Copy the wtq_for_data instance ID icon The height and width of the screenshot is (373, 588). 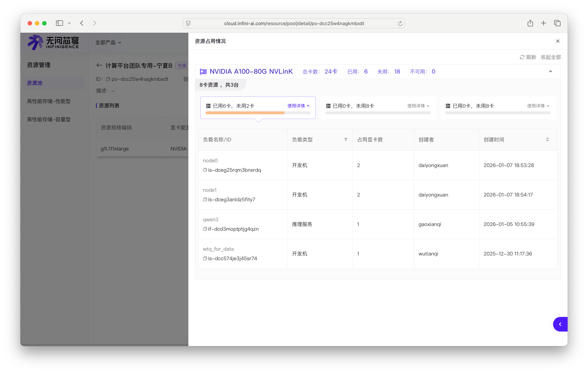point(205,258)
